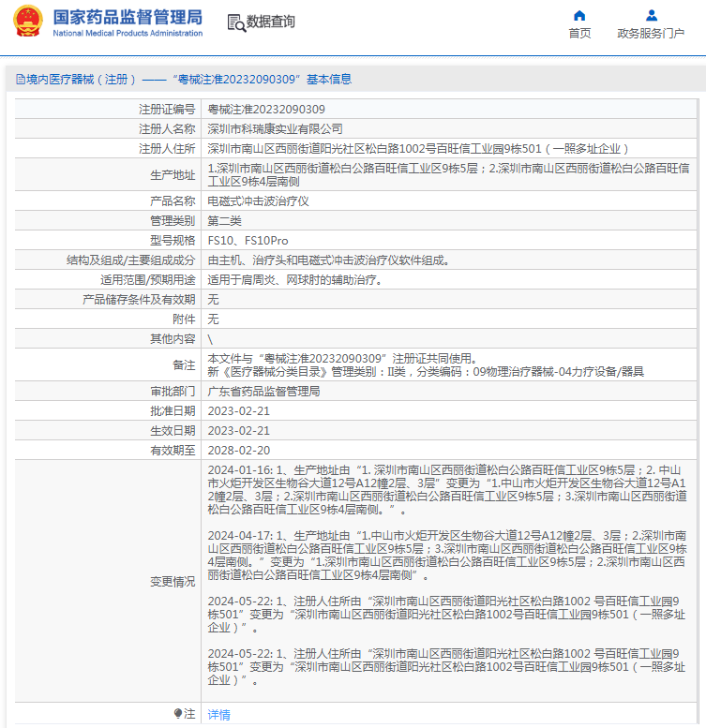Screen dimensions: 706x728
Task: Open the 数据查询 search icon
Action: [236, 22]
